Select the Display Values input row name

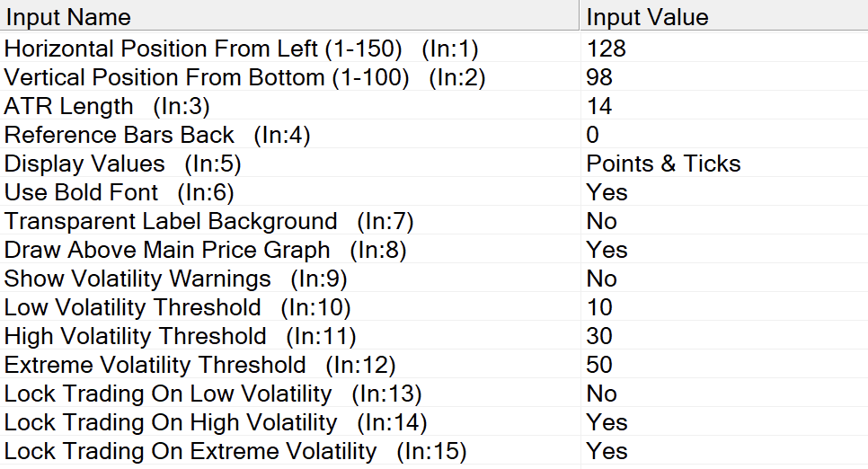click(122, 164)
